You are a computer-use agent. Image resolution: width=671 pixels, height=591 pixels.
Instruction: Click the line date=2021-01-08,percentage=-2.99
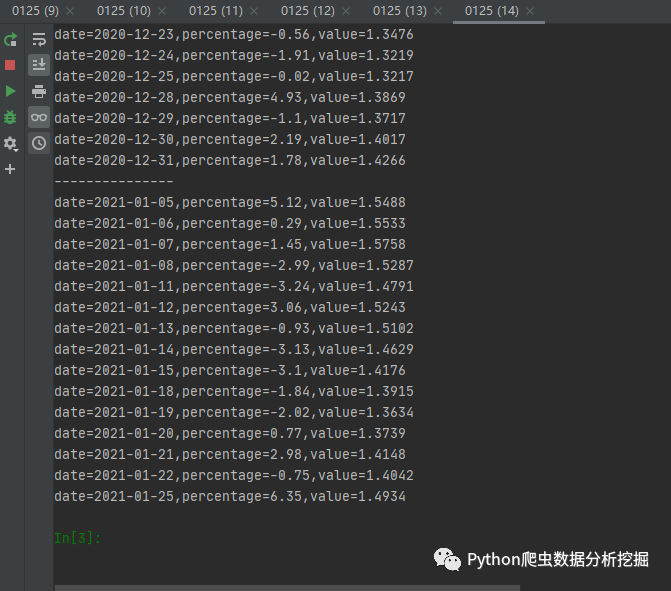[x=234, y=265]
